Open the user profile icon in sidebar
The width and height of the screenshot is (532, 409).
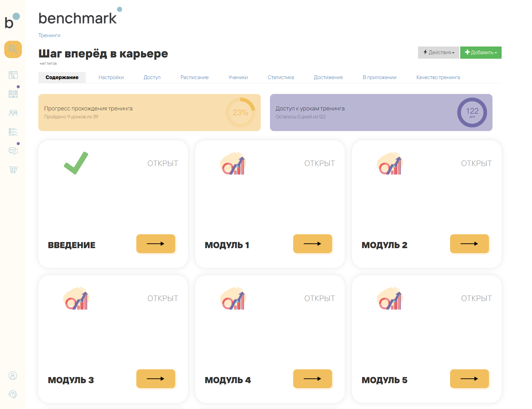click(x=13, y=376)
